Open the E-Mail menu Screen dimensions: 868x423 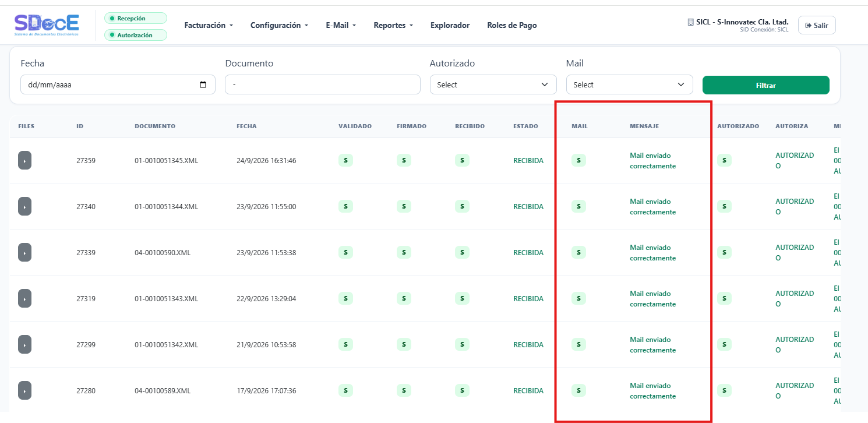point(341,25)
